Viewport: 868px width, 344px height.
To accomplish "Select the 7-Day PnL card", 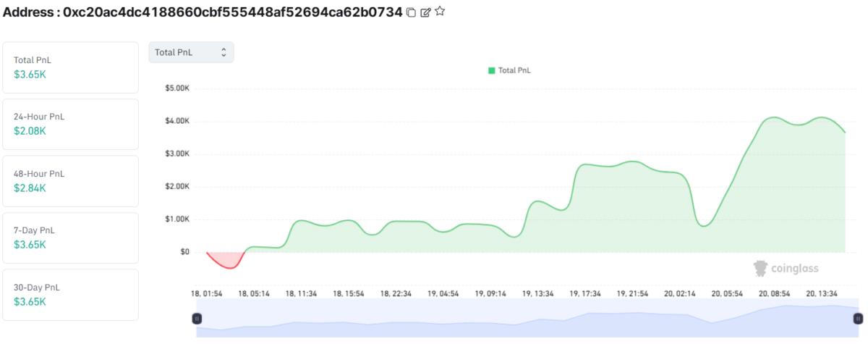I will coord(70,238).
